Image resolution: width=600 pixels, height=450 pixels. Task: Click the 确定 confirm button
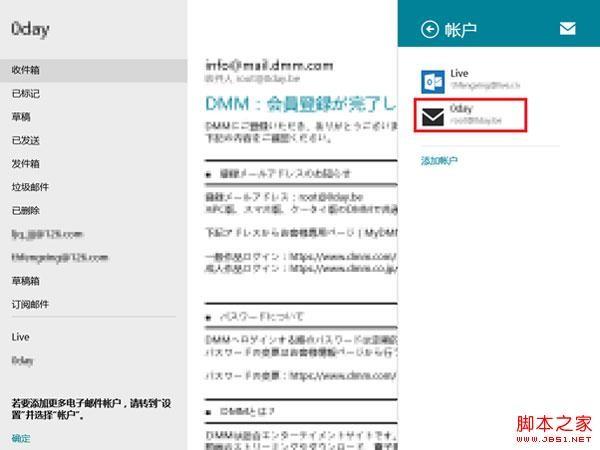(21, 438)
